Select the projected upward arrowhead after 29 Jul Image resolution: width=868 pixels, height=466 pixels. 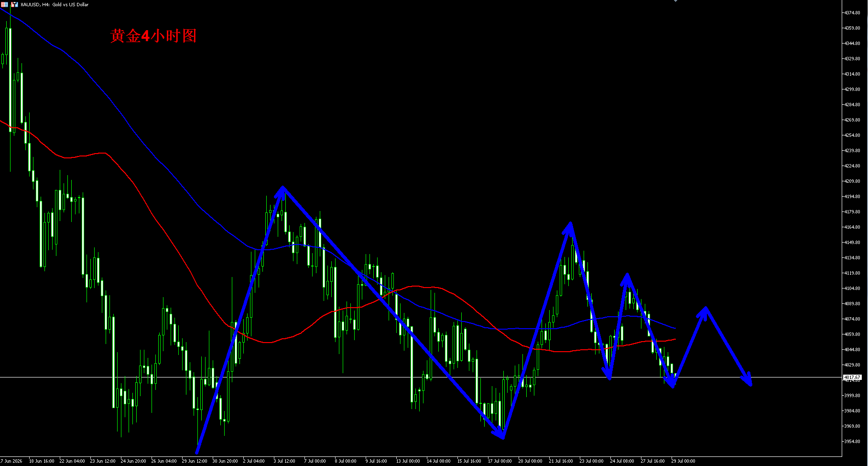pyautogui.click(x=705, y=312)
